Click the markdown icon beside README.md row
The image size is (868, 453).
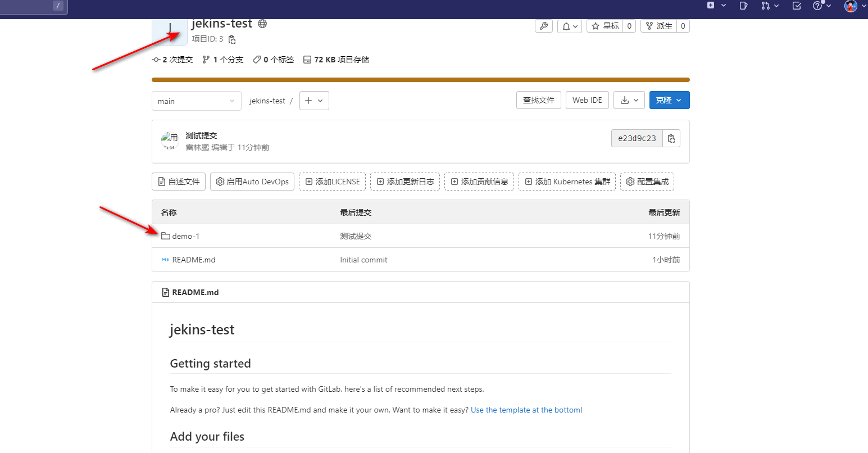coord(165,260)
